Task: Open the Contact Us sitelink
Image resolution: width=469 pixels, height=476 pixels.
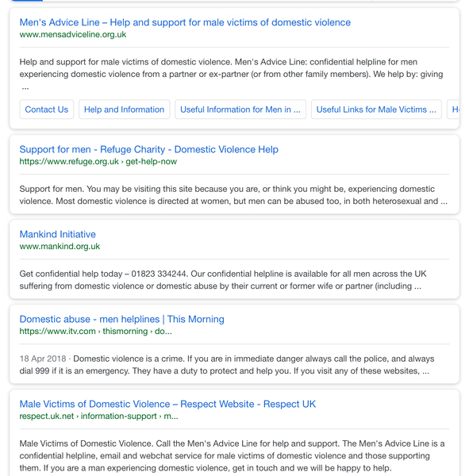Action: click(47, 109)
